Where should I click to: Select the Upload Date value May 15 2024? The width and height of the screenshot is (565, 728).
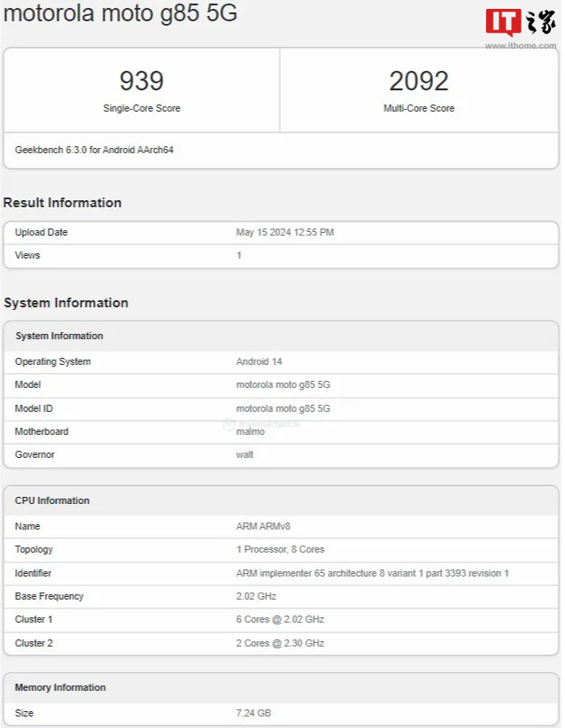pyautogui.click(x=284, y=232)
